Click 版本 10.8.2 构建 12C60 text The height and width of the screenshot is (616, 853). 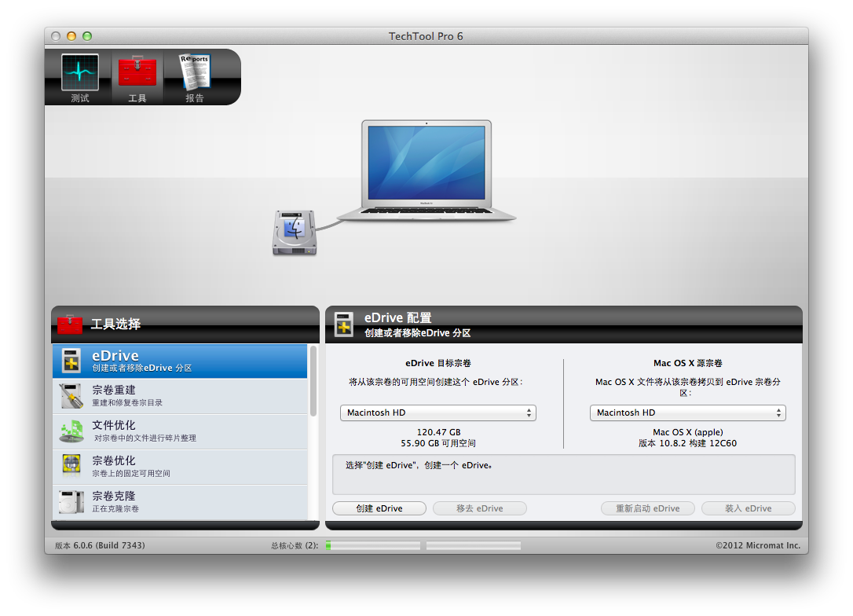pyautogui.click(x=687, y=443)
